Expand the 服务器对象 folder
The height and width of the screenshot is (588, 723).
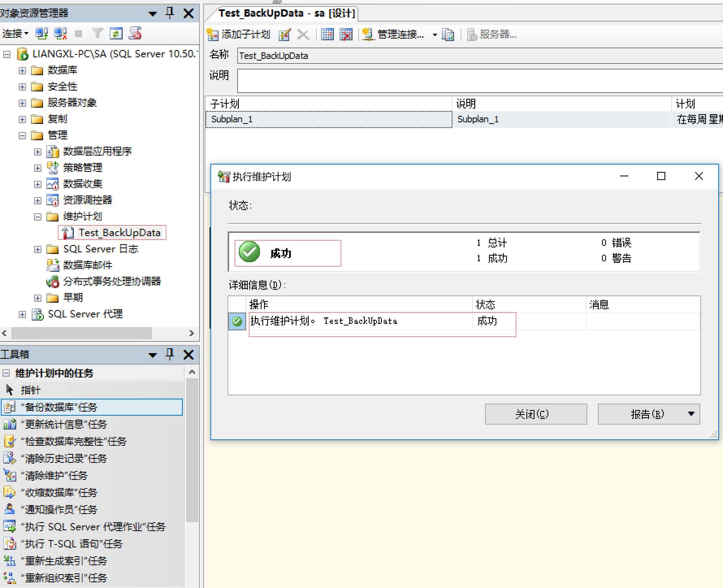point(22,103)
